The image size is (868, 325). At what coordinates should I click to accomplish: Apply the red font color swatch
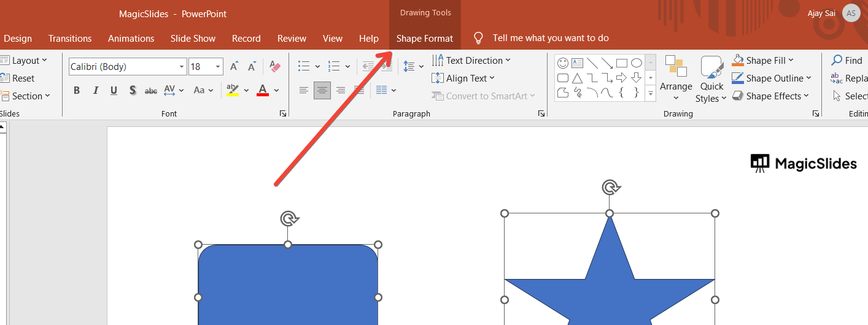pyautogui.click(x=263, y=91)
